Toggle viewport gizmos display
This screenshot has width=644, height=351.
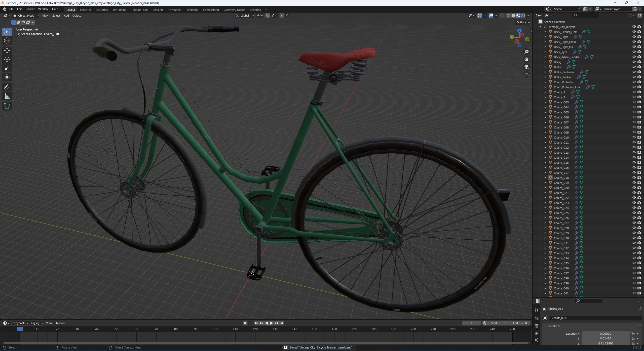pos(480,16)
